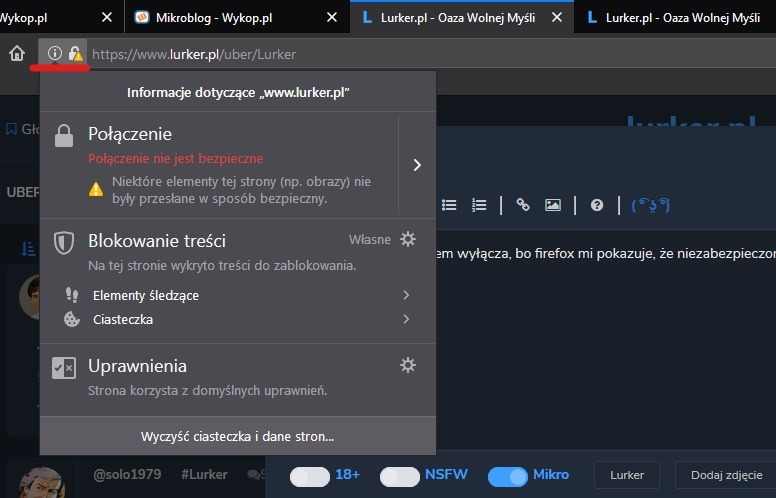Click Wyczyść ciasteczka i dane stron
776x498 pixels.
point(238,436)
